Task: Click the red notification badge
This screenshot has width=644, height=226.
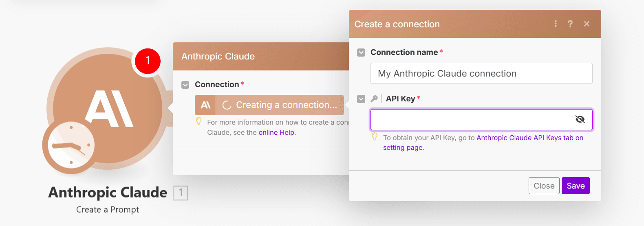Action: point(148,61)
